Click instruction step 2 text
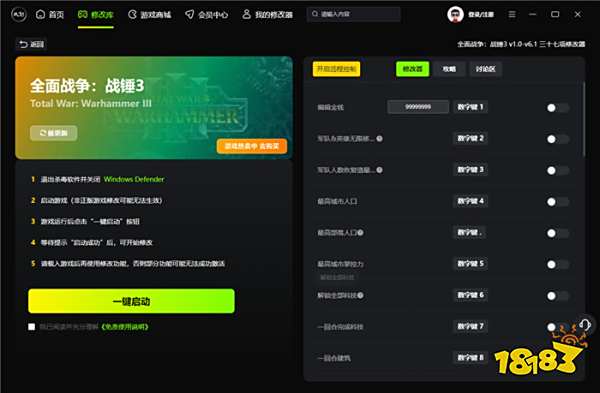 (x=101, y=201)
